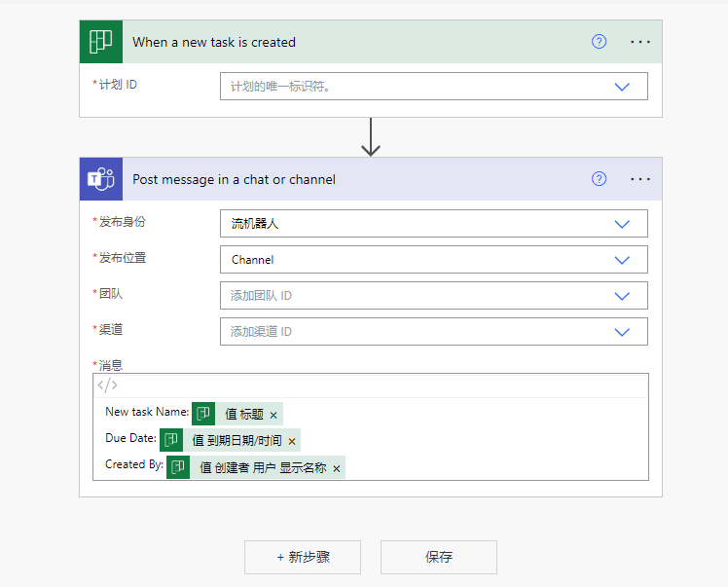Open help for Post message action

point(600,179)
